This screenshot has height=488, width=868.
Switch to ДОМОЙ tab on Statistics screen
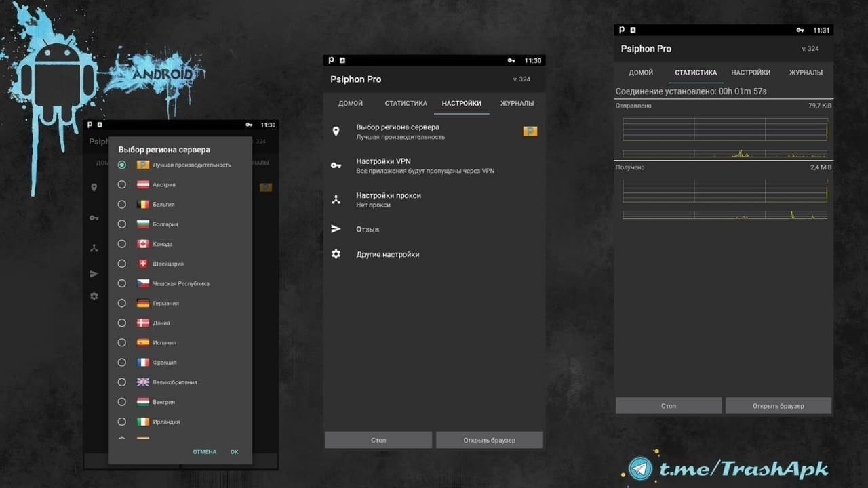641,73
